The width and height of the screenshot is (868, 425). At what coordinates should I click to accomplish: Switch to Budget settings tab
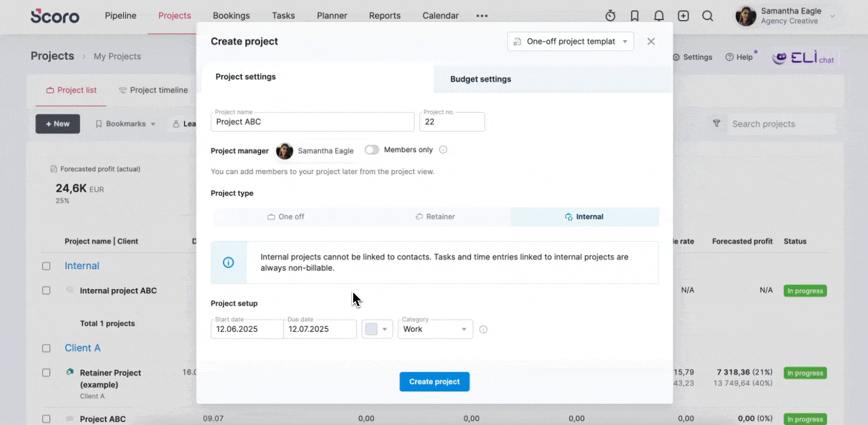point(553,79)
